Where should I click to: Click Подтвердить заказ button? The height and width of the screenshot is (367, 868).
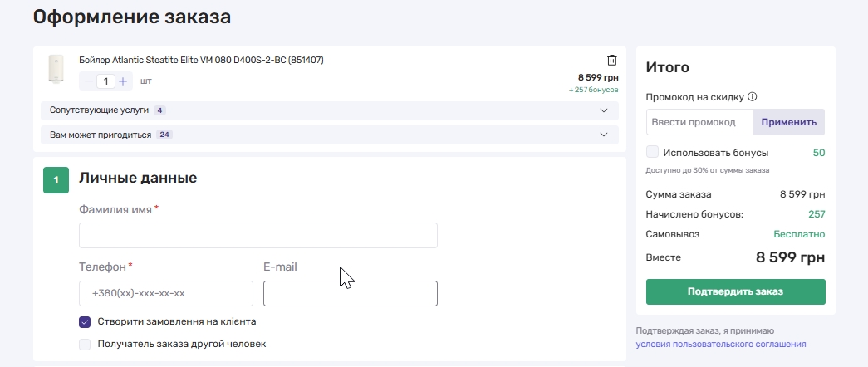pyautogui.click(x=735, y=291)
